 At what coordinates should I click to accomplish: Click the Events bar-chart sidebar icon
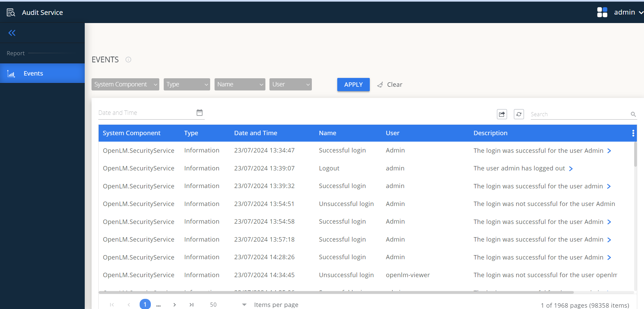click(x=11, y=73)
